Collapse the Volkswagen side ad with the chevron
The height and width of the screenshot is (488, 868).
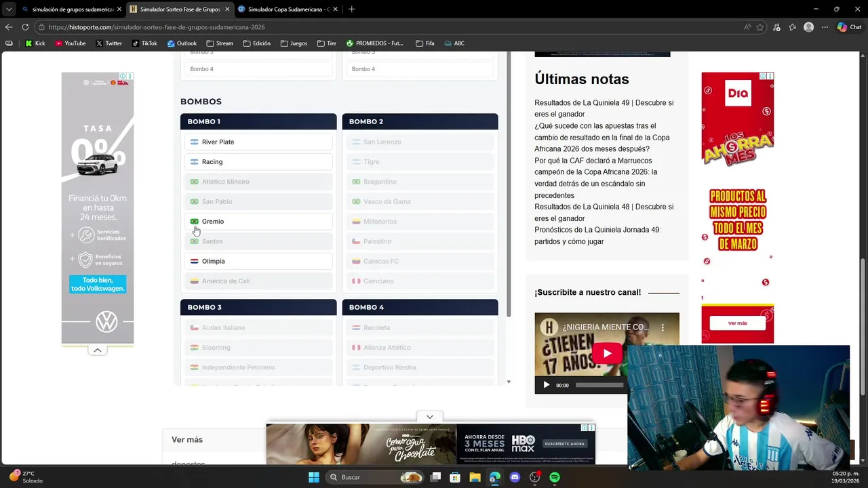click(x=98, y=350)
